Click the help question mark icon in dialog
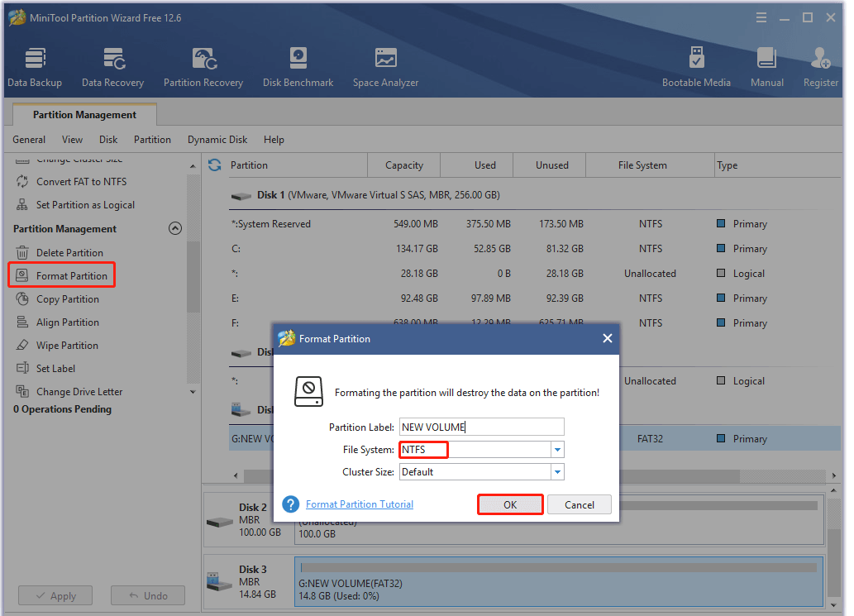 (291, 504)
